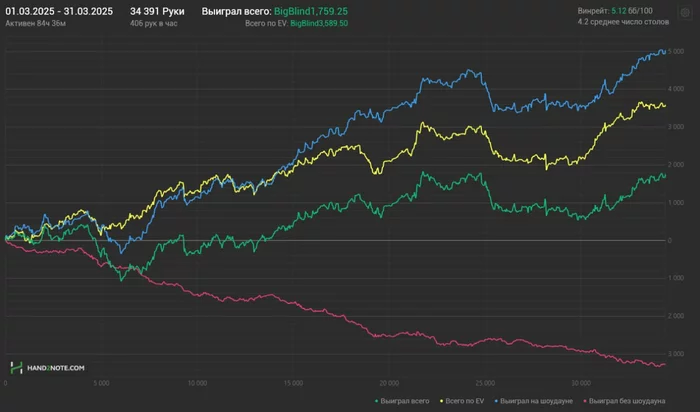Click the 'Выиграл всего:' header label

point(236,10)
